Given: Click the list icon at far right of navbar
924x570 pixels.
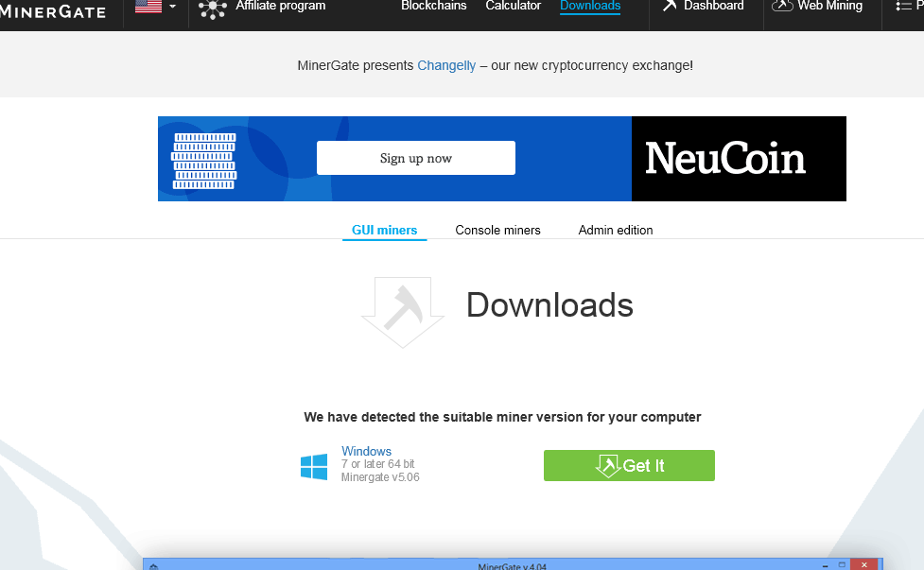Looking at the screenshot, I should (x=903, y=6).
